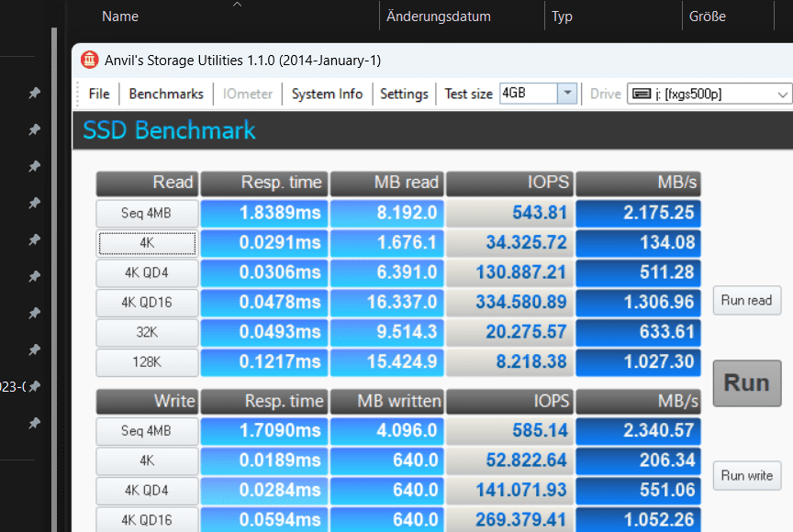
Task: Select the read 4K QD4 test button
Action: [147, 272]
